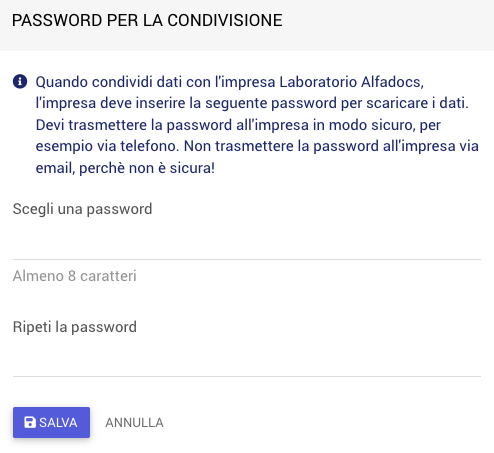The height and width of the screenshot is (453, 494).
Task: Click the 'Almeno 8 caratteri' hint text
Action: (x=75, y=276)
